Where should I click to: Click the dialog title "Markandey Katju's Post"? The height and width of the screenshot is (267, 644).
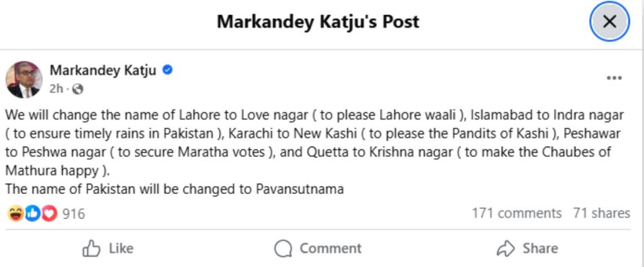coord(318,21)
